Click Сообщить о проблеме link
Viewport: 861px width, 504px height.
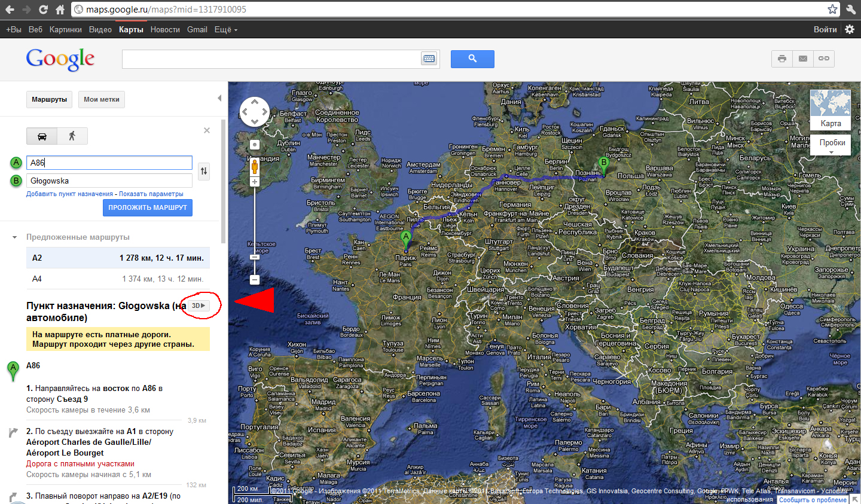point(813,500)
